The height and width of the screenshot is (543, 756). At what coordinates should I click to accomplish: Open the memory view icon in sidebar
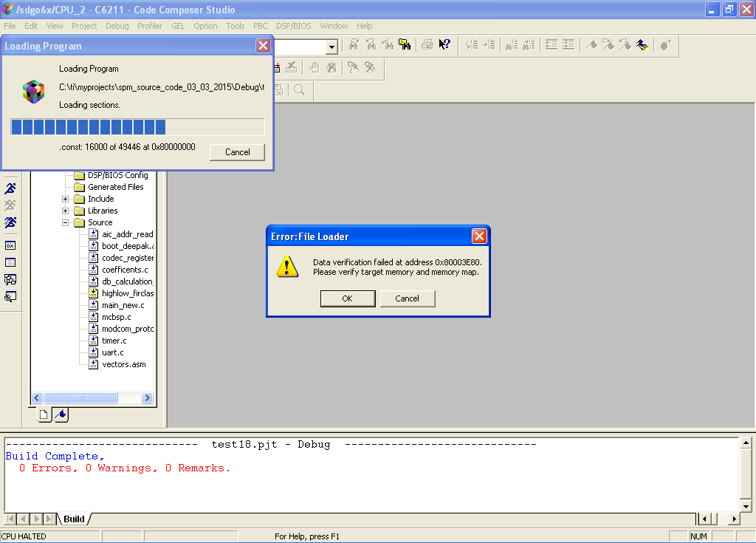click(10, 262)
